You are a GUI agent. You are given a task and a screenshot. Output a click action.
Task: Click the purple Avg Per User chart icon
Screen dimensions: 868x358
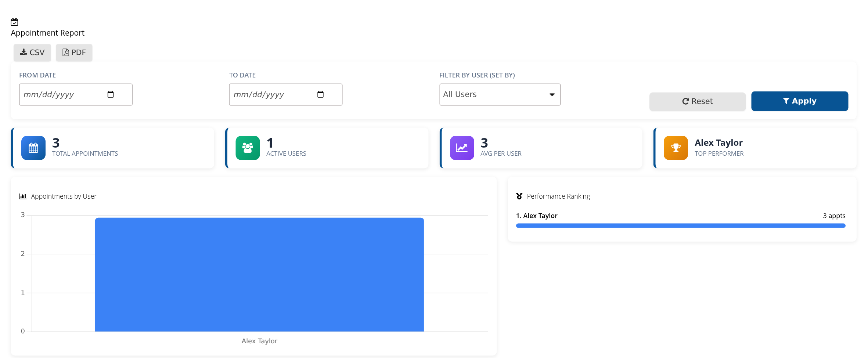462,148
